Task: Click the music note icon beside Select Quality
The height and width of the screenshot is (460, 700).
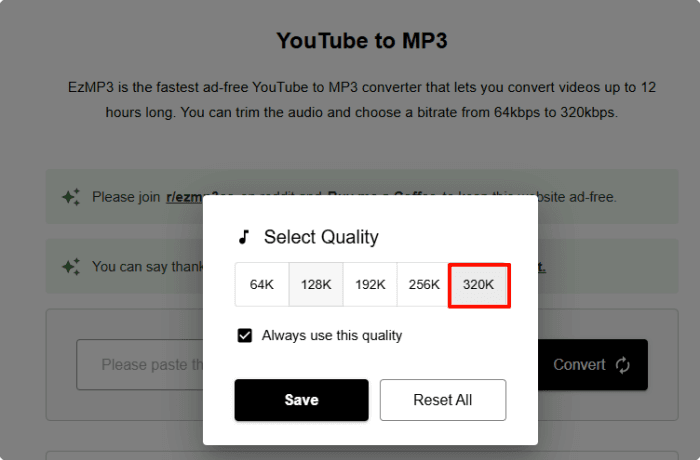Action: [243, 237]
